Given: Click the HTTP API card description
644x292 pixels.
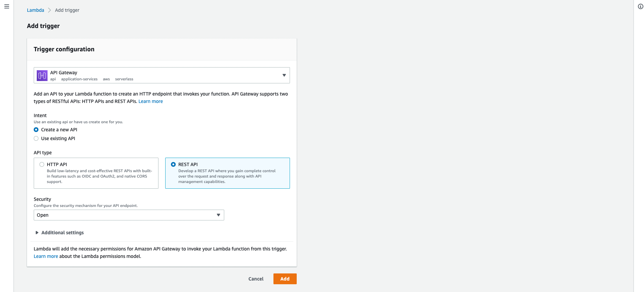Looking at the screenshot, I should click(x=99, y=176).
